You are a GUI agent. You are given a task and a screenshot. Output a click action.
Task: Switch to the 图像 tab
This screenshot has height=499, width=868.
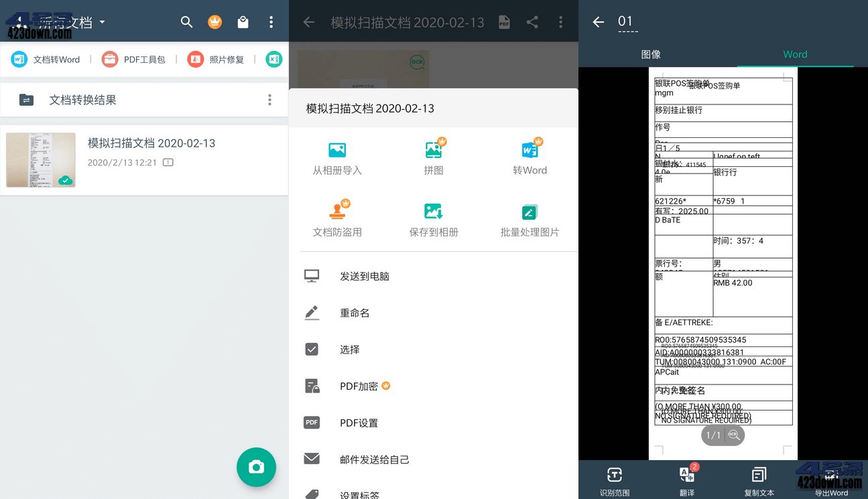[651, 54]
